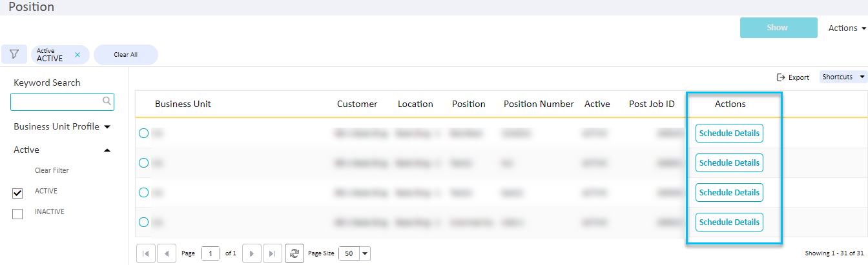Open Schedule Details for fourth row
This screenshot has height=265, width=868.
coord(729,222)
